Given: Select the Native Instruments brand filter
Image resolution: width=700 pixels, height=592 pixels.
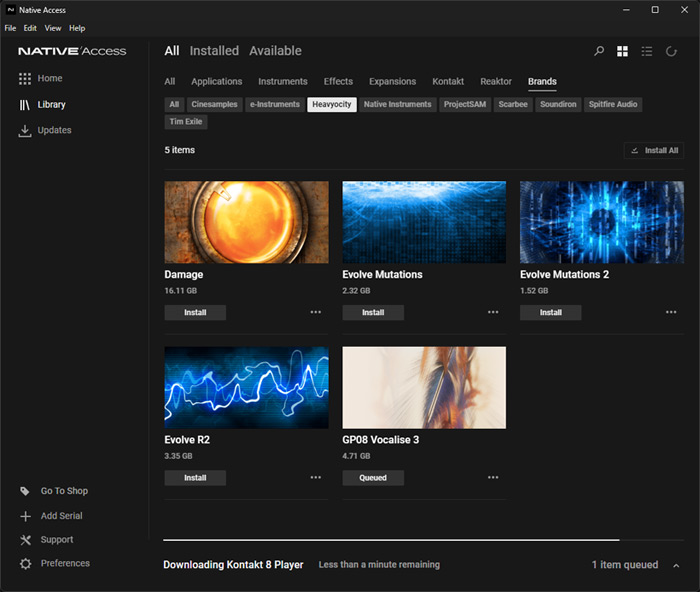Looking at the screenshot, I should 398,104.
